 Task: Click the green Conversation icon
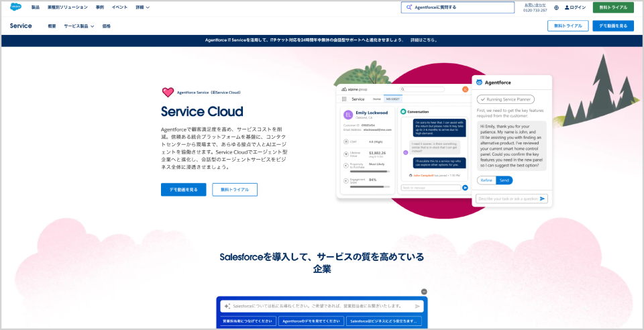(x=403, y=111)
